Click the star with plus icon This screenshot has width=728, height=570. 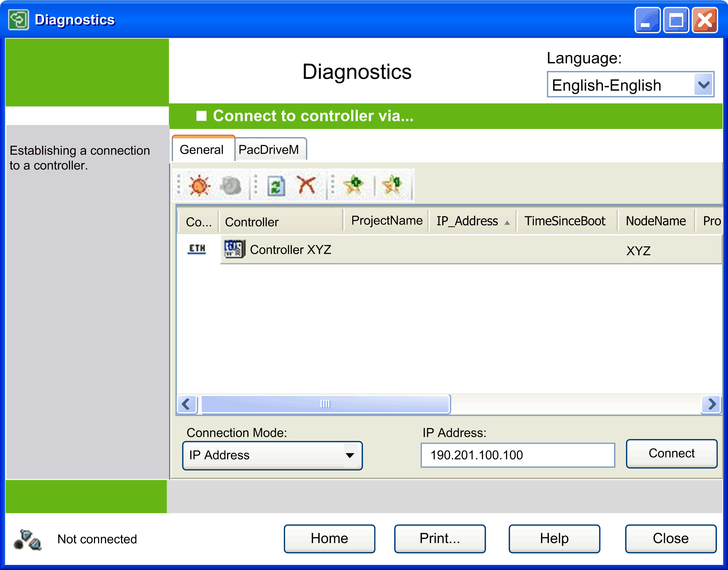[x=353, y=185]
